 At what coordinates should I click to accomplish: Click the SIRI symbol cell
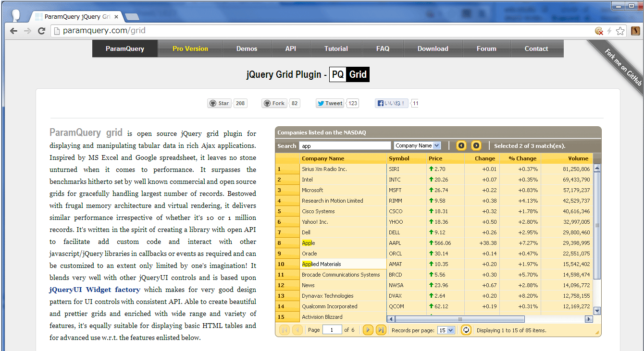407,169
